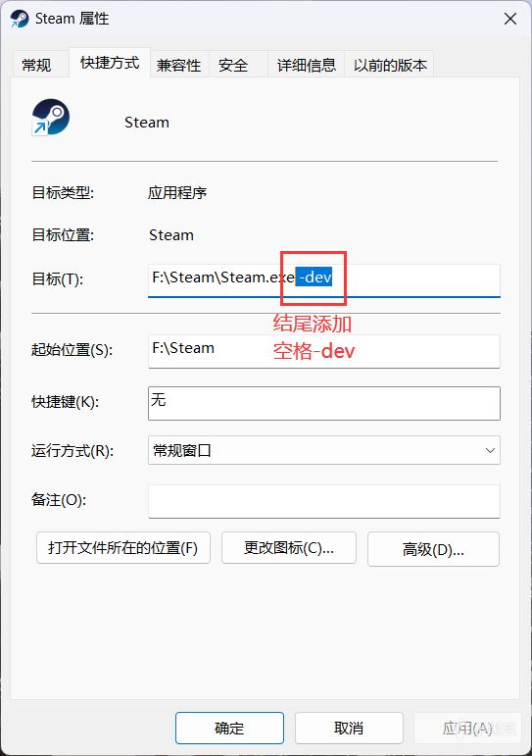Click the 更改图标(C)... button
Viewport: 532px width, 756px height.
(289, 548)
